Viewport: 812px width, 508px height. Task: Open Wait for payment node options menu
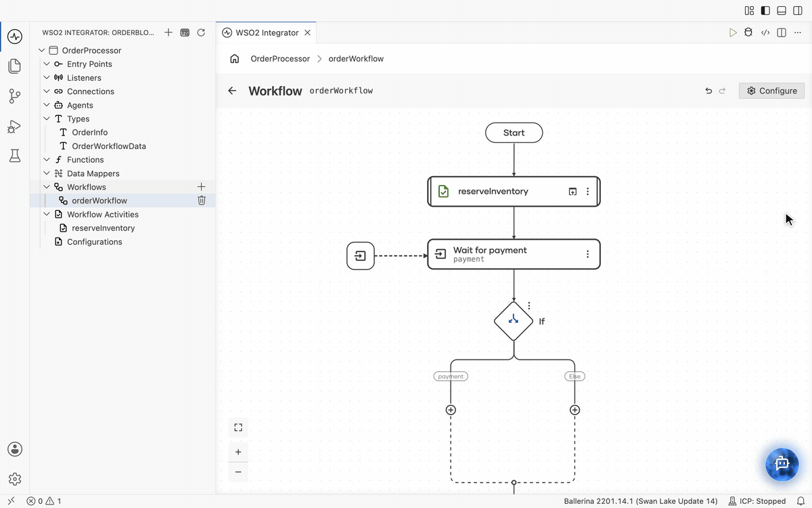tap(587, 254)
